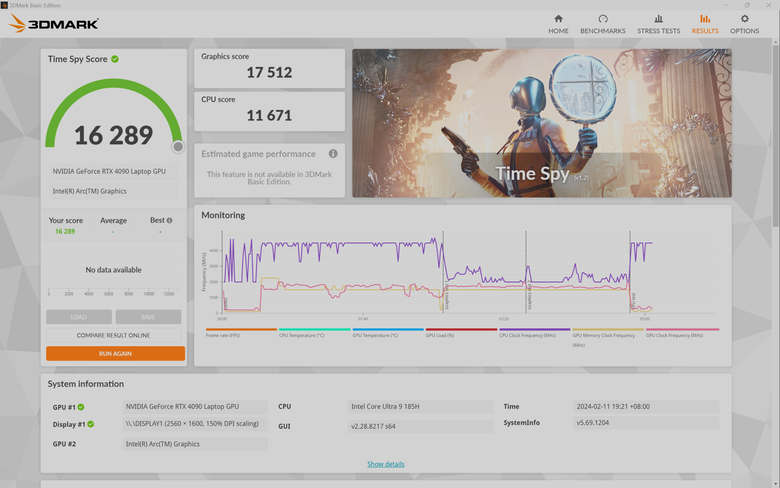This screenshot has width=780, height=488.
Task: Click the score gauge end knob
Action: (178, 147)
